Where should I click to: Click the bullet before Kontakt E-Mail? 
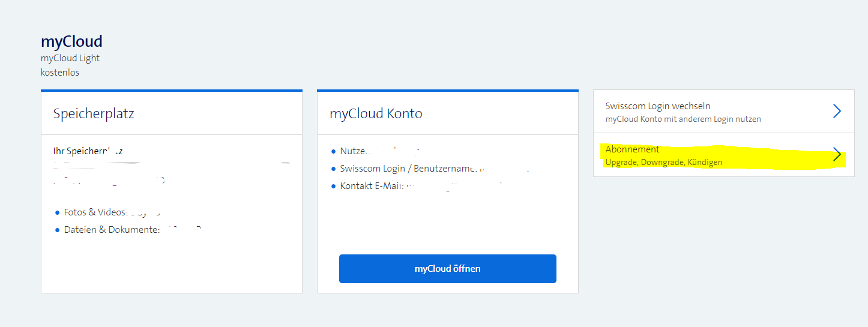(x=334, y=187)
